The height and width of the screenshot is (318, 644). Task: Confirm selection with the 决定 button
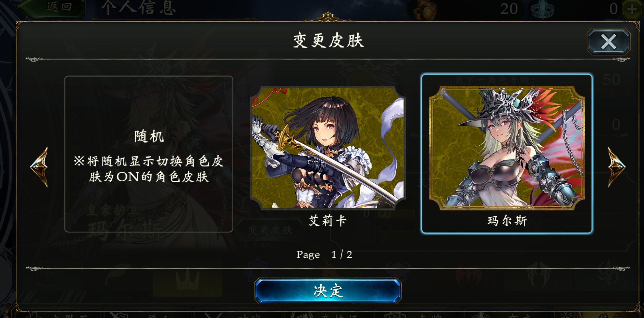[x=328, y=291]
